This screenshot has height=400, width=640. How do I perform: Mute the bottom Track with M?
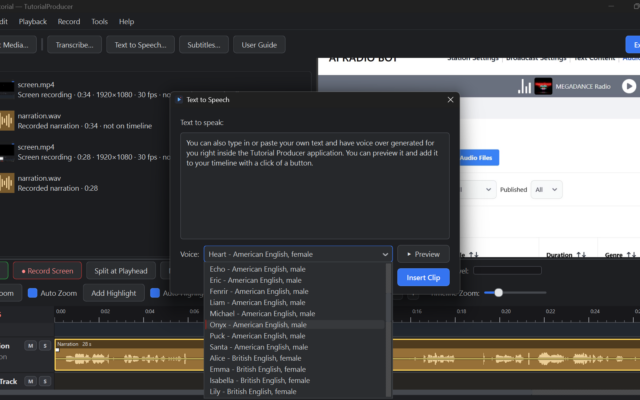(31, 381)
